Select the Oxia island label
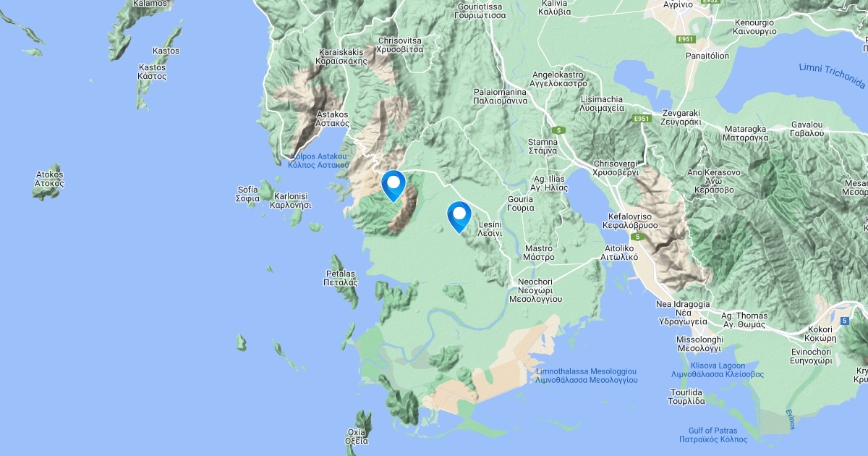 pyautogui.click(x=357, y=436)
